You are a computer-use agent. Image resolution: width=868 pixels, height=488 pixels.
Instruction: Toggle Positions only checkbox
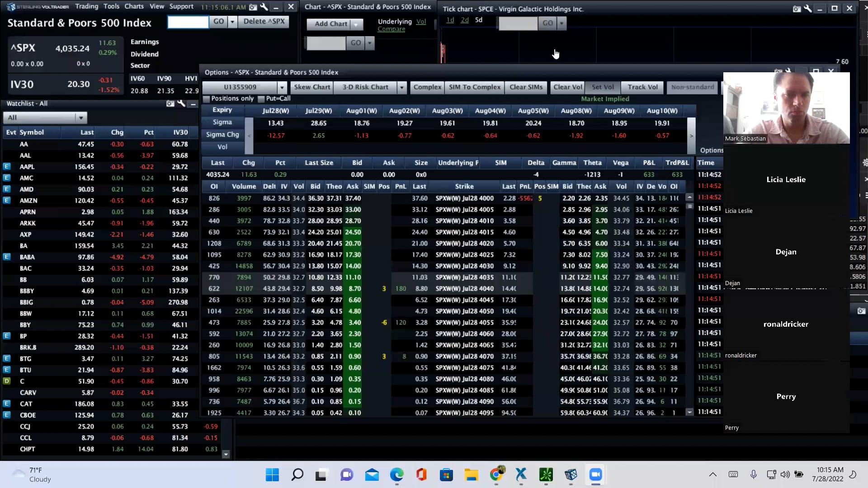click(x=207, y=99)
